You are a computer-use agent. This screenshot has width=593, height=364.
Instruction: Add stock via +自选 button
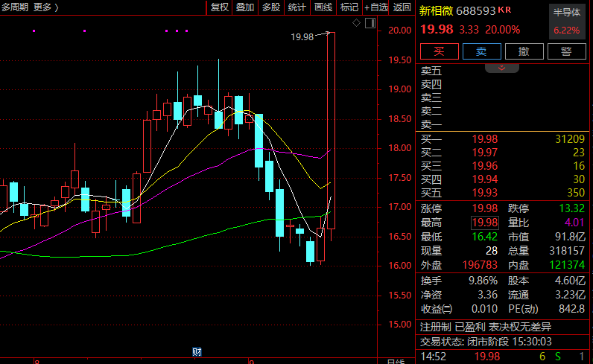pyautogui.click(x=376, y=7)
